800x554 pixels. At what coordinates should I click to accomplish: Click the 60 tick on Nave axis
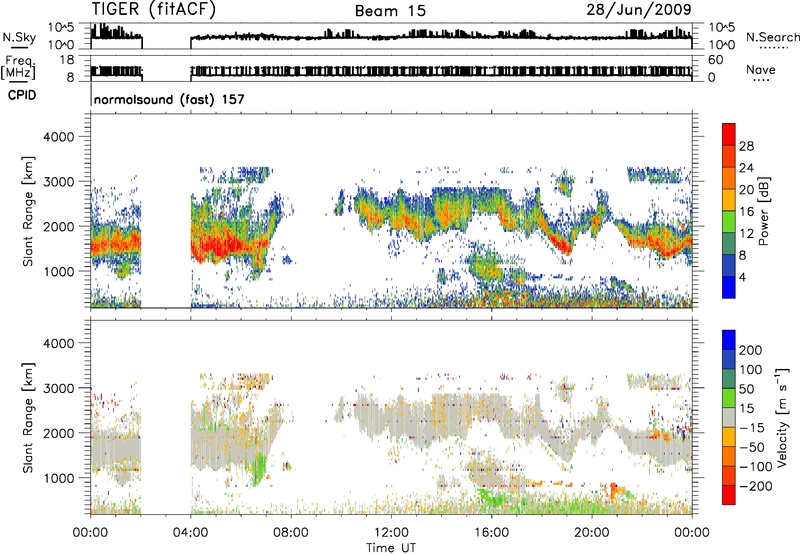click(715, 60)
